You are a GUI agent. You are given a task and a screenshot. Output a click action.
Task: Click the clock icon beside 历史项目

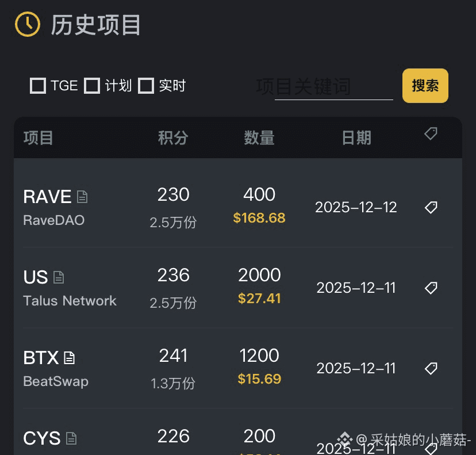28,24
